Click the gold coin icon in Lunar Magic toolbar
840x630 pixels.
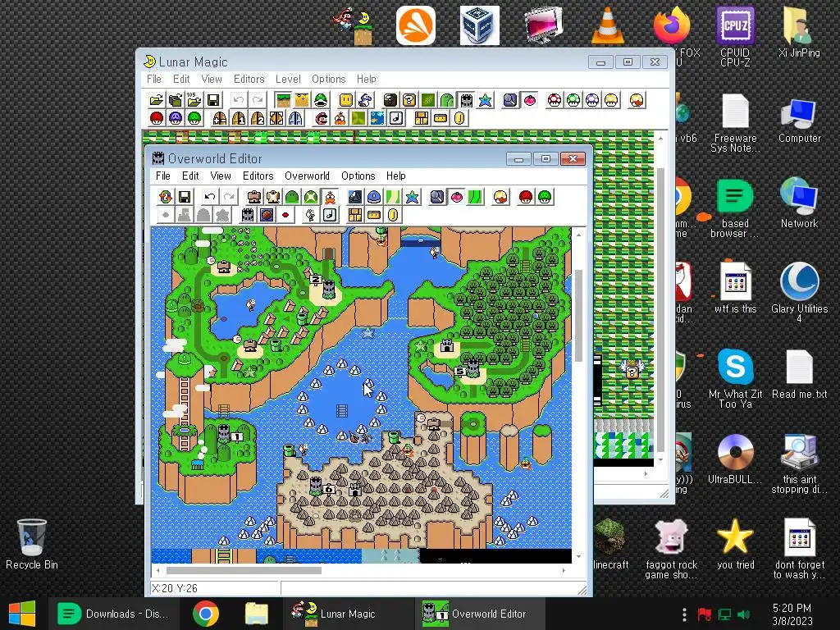[x=459, y=118]
